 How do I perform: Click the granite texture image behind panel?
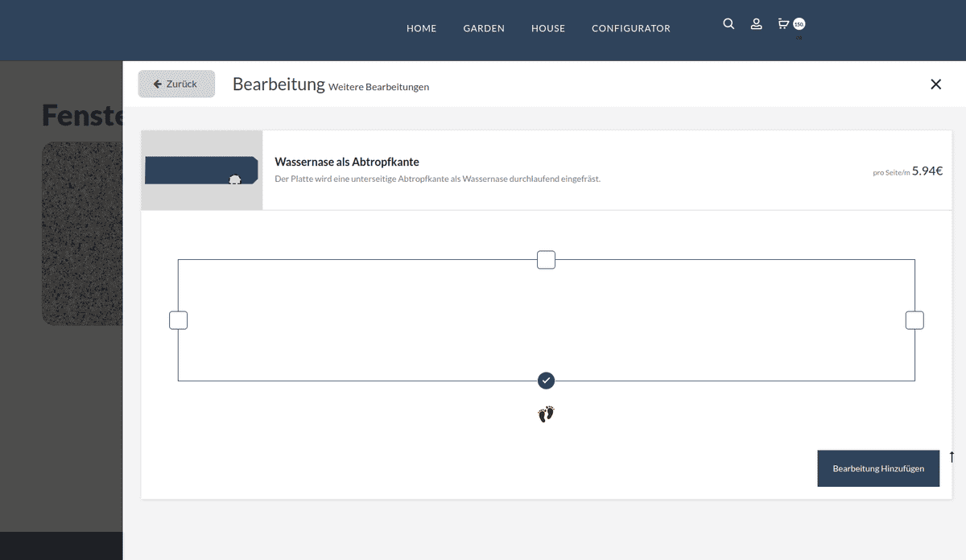pos(80,233)
